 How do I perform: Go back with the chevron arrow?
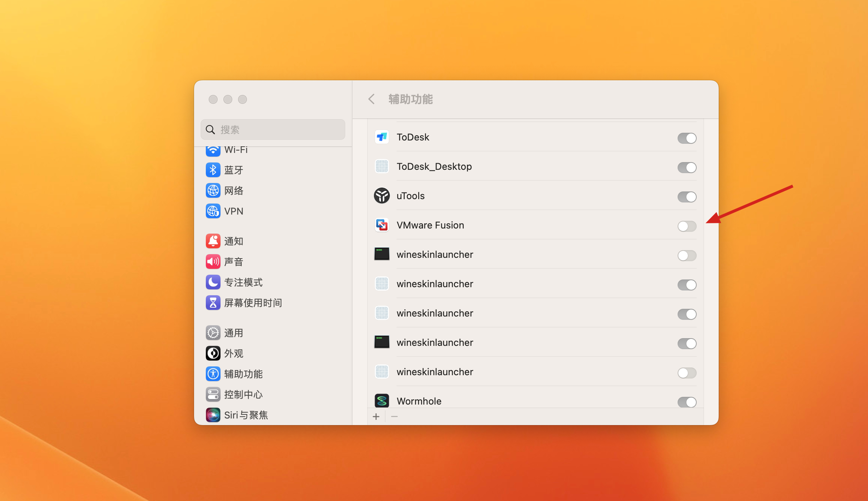coord(371,99)
